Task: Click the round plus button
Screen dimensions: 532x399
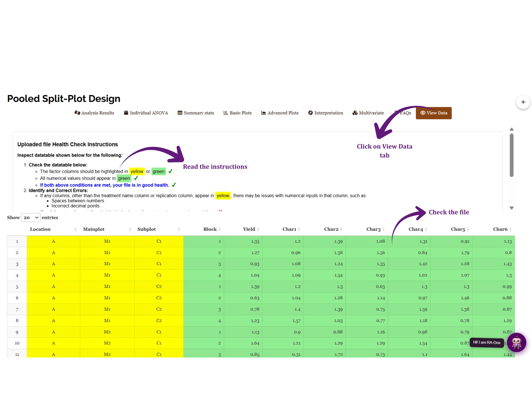Action: (x=523, y=102)
